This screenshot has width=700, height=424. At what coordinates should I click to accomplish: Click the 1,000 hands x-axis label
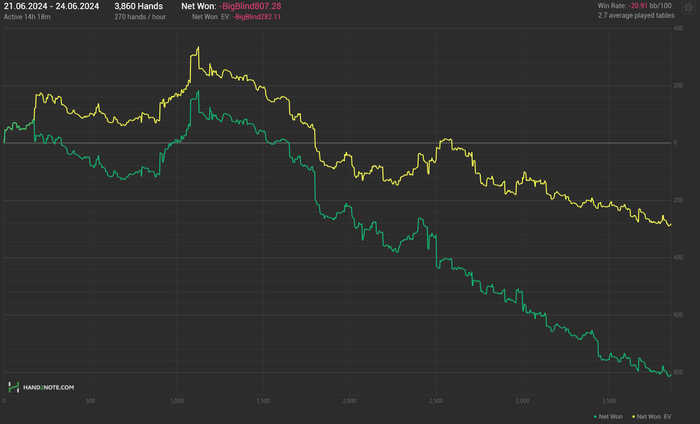click(x=177, y=401)
